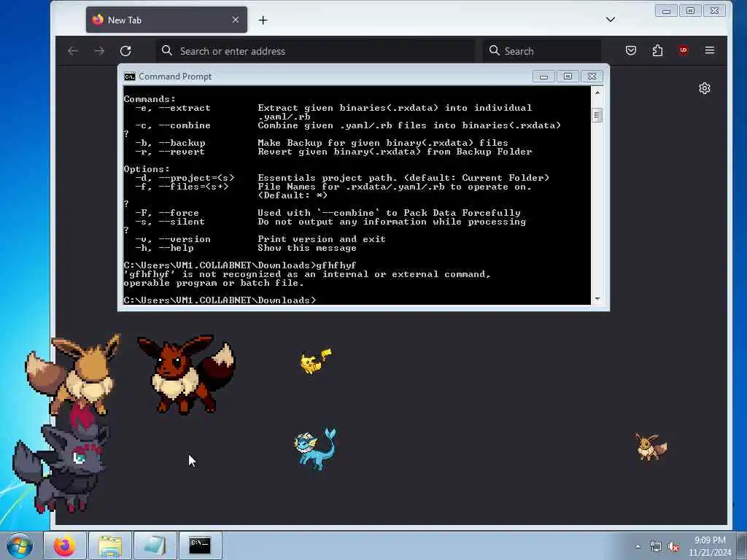Screen dimensions: 747x560
Task: Click the '--revert' command text
Action: [182, 152]
